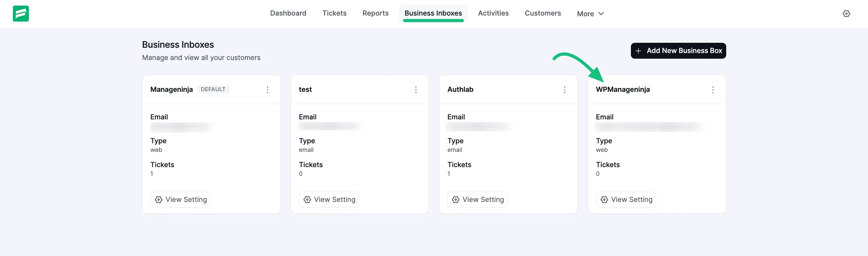Open the three-dot menu on Manageninja card
This screenshot has width=868, height=256.
(268, 90)
